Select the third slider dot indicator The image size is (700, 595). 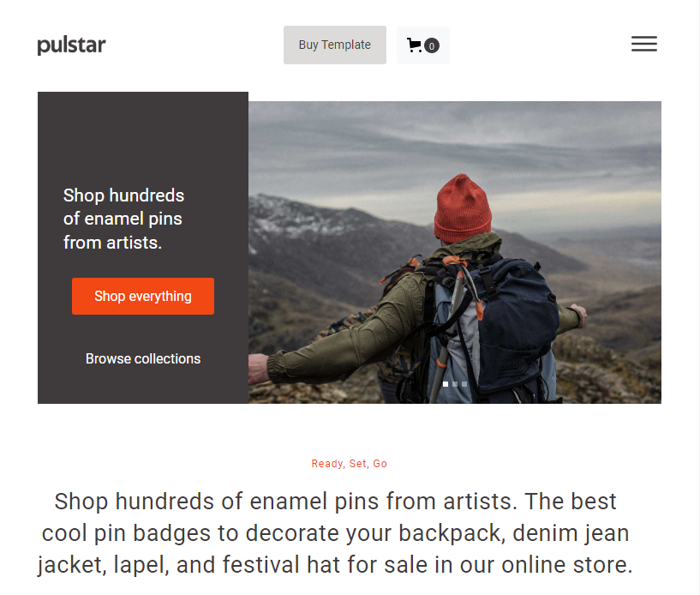click(464, 384)
